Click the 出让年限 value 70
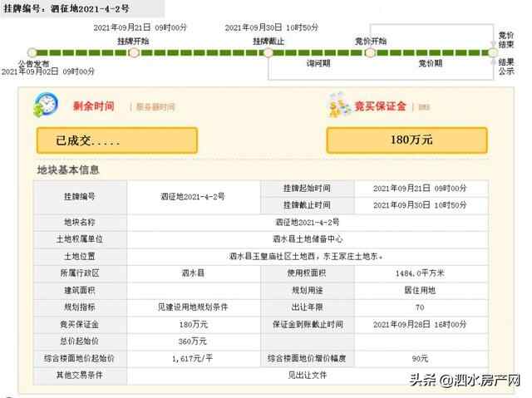This screenshot has height=398, width=532. (420, 307)
